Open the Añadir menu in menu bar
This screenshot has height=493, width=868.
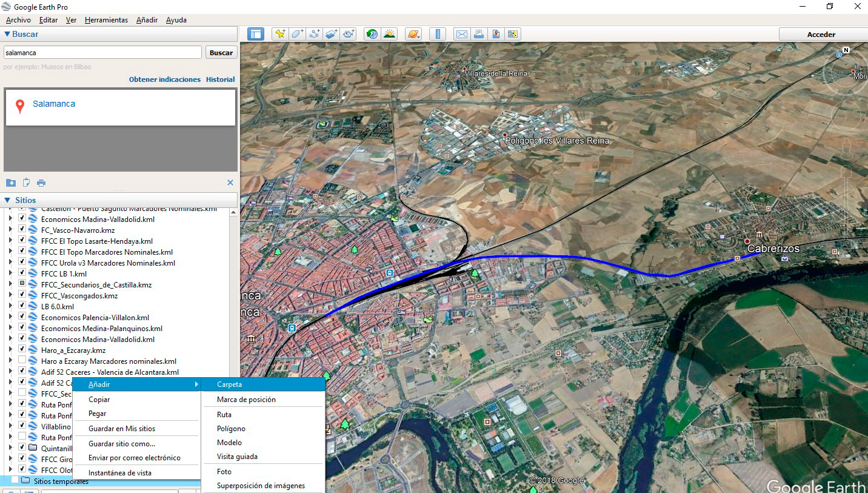pyautogui.click(x=147, y=20)
